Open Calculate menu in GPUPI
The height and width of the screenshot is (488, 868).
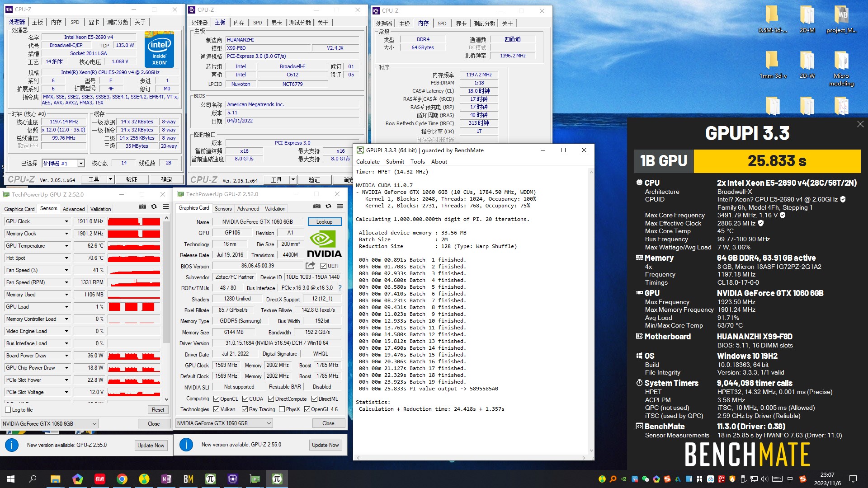click(x=368, y=162)
